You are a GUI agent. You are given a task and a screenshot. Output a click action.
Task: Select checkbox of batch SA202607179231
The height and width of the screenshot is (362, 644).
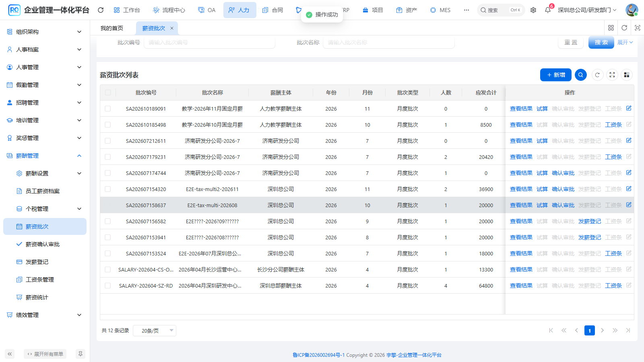click(x=108, y=157)
